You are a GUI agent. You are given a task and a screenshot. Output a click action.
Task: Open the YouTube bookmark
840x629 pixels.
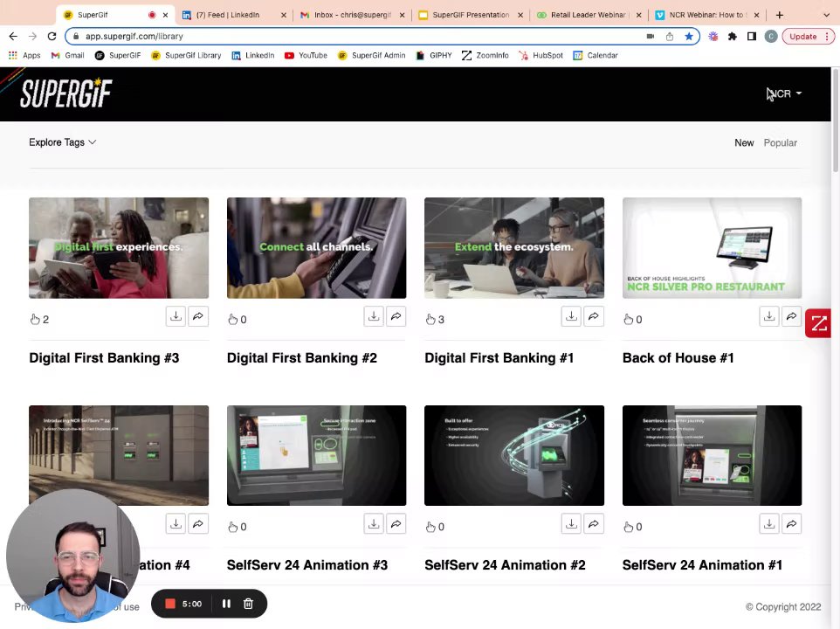click(306, 55)
